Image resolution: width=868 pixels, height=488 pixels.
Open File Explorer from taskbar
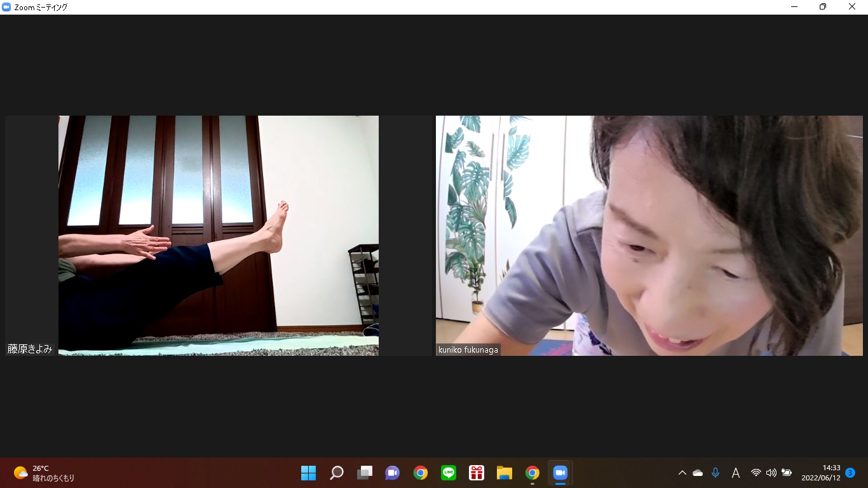coord(505,473)
